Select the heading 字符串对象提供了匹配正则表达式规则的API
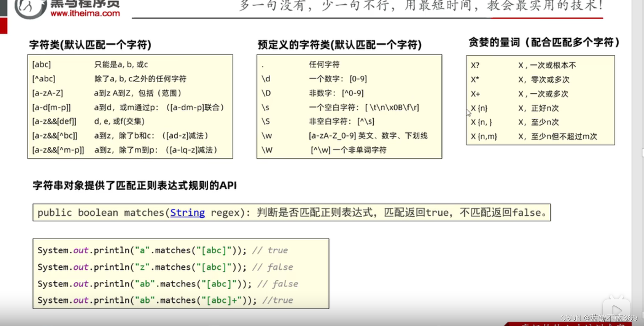This screenshot has width=644, height=326. (135, 185)
